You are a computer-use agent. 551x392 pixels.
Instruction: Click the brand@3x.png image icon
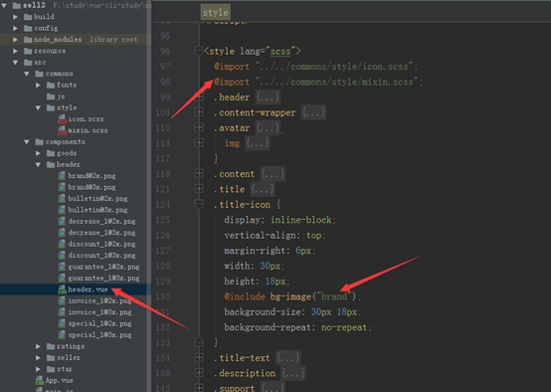(62, 187)
